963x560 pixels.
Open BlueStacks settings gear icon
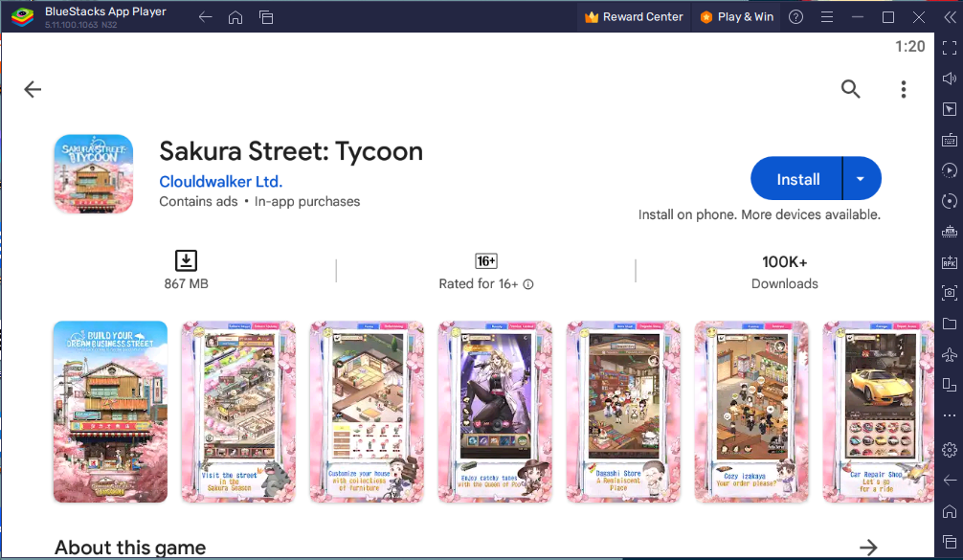tap(950, 450)
